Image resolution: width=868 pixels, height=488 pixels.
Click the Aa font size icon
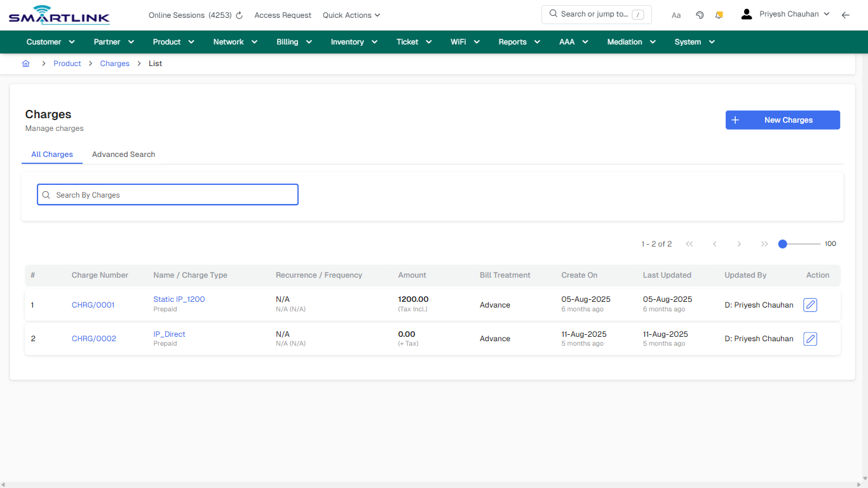tap(675, 15)
